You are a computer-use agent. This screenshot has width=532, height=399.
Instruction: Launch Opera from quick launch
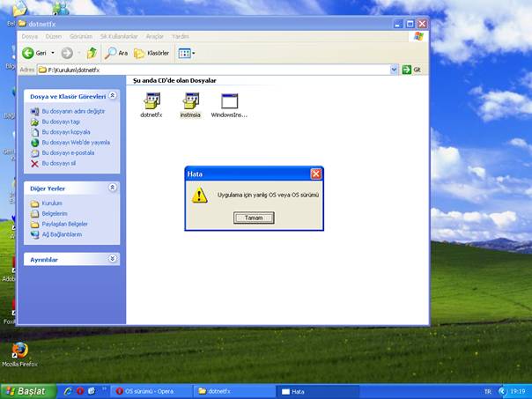[x=80, y=391]
